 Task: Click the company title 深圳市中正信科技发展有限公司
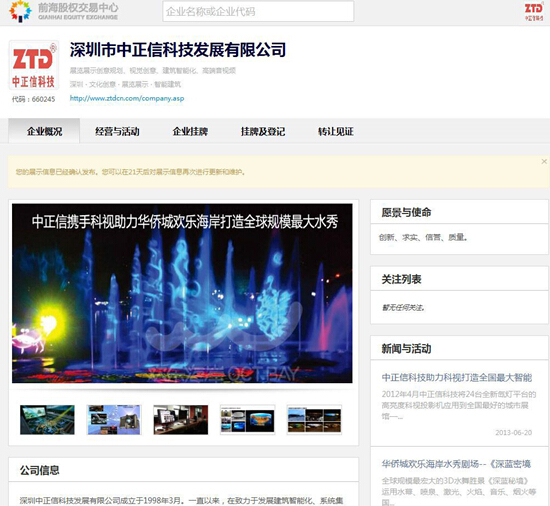pyautogui.click(x=178, y=49)
